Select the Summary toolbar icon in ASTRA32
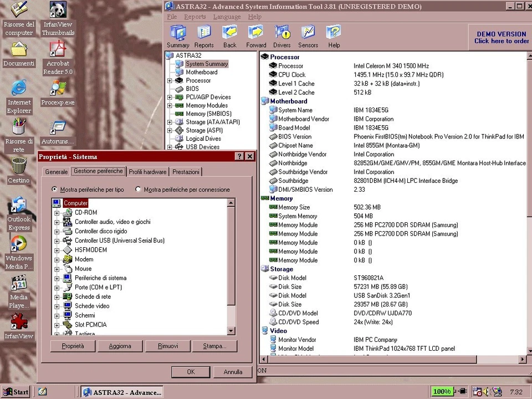 click(178, 33)
